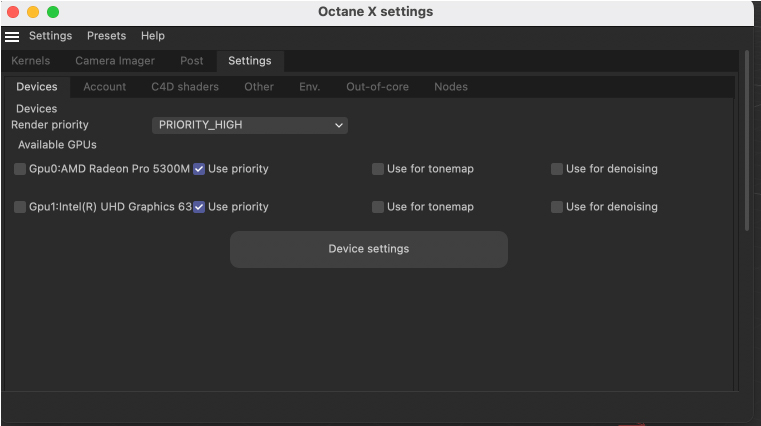This screenshot has width=761, height=426.
Task: Enable Use for tonemap on Gpu1 row
Action: 378,207
